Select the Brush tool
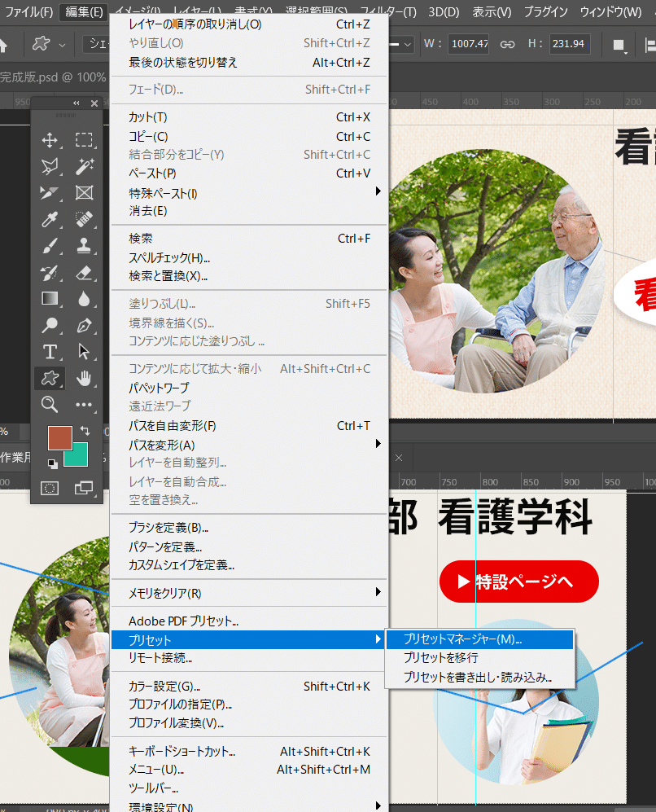 (x=50, y=245)
